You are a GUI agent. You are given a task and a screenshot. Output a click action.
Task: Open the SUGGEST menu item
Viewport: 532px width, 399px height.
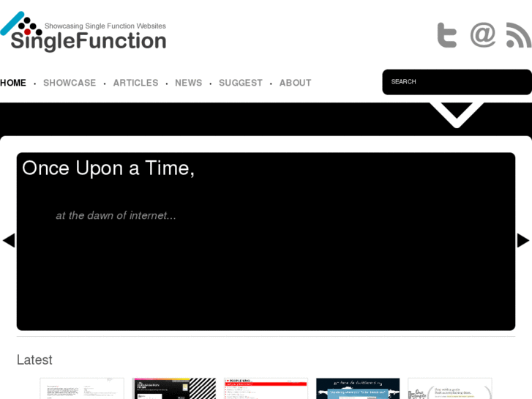[x=241, y=83]
